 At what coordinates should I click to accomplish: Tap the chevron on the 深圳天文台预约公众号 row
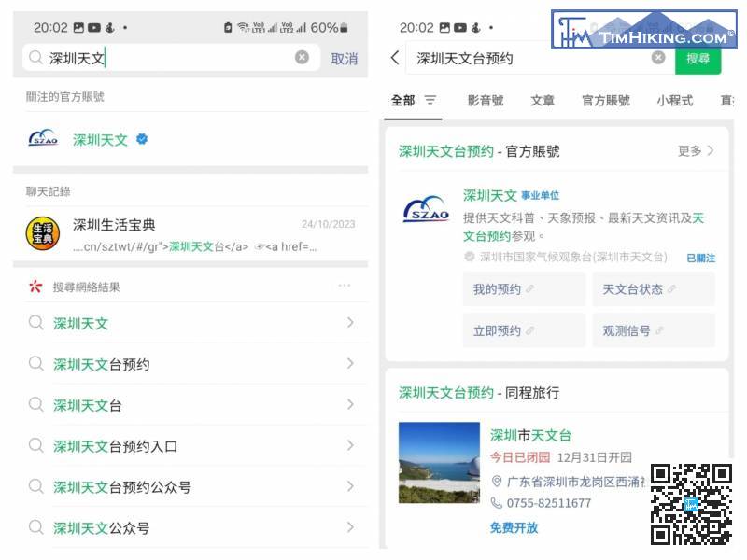click(x=351, y=486)
